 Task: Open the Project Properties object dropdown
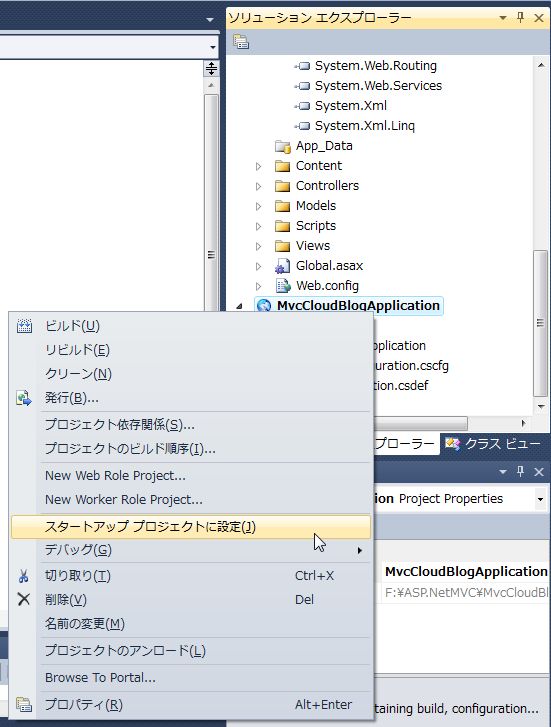tap(540, 499)
